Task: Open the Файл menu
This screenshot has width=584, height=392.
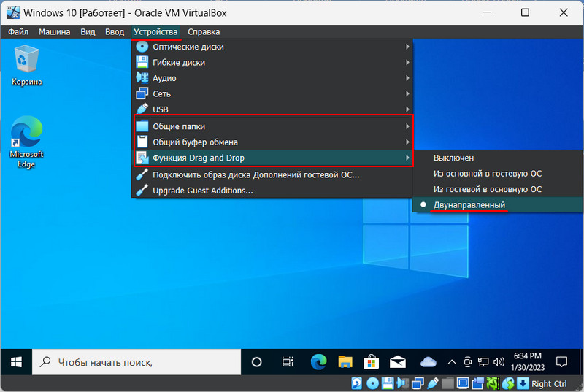Action: click(18, 32)
